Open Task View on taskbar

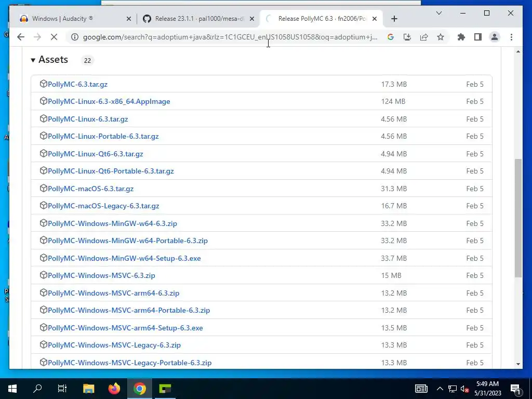(62, 389)
